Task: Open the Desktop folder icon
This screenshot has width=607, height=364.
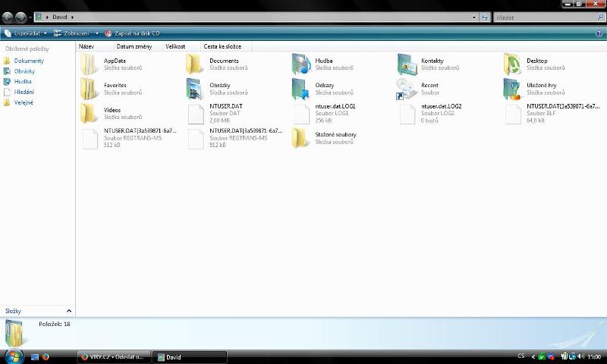Action: click(513, 64)
